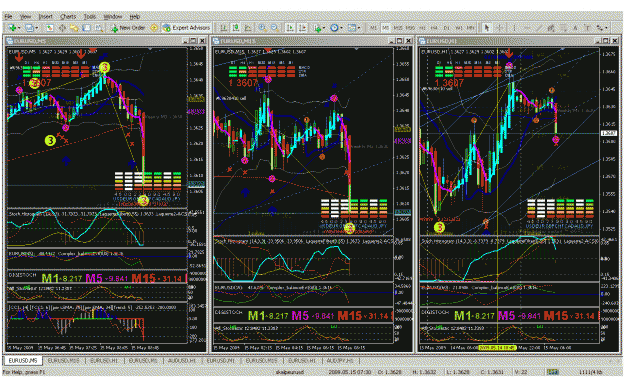Open the Insert menu
625x378 pixels.
[45, 17]
